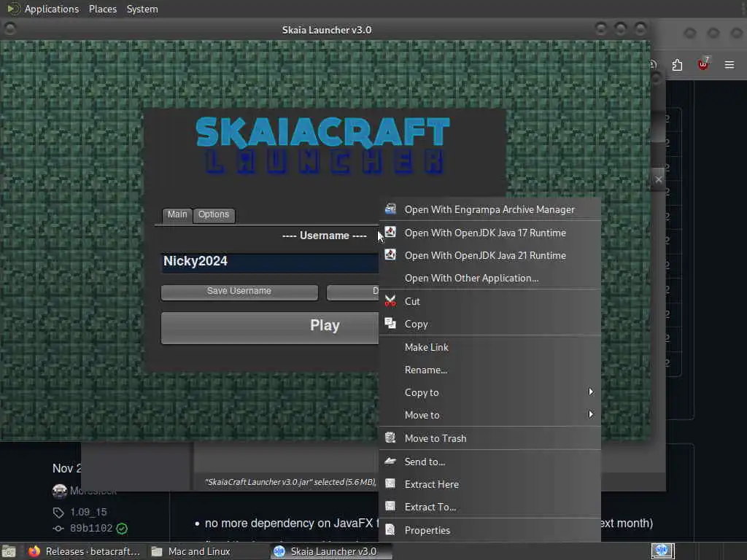
Task: Click the Extract Here icon
Action: click(390, 484)
